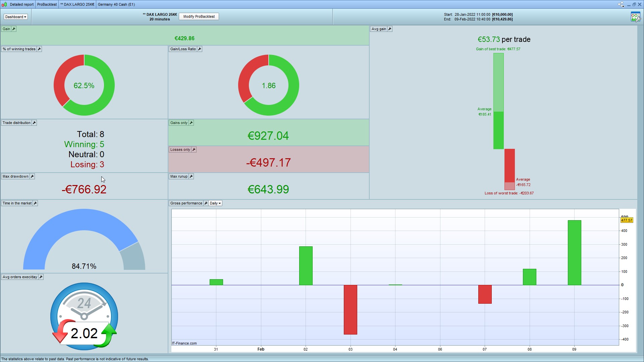Switch to the ProBacktest tab
644x362 pixels.
coord(47,4)
